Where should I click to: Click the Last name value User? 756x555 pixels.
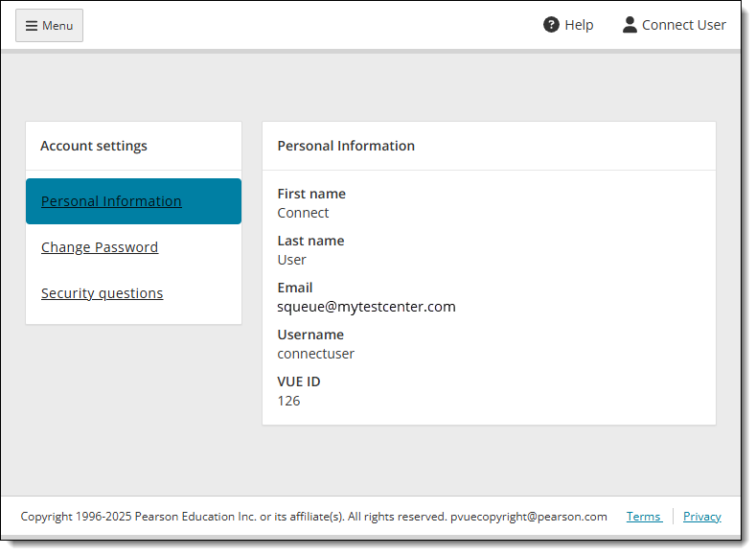coord(291,260)
